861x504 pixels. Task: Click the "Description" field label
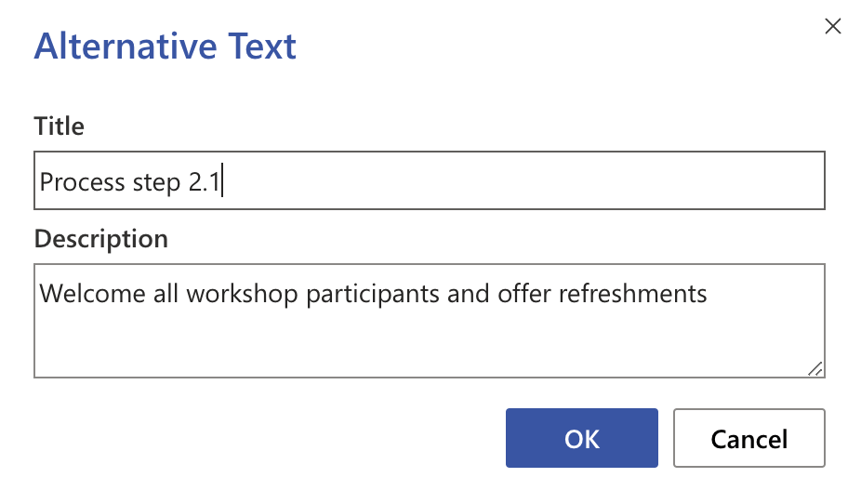click(100, 239)
